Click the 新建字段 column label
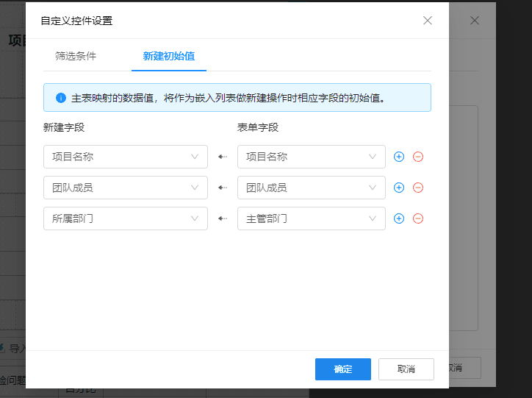This screenshot has width=532, height=398. click(64, 127)
